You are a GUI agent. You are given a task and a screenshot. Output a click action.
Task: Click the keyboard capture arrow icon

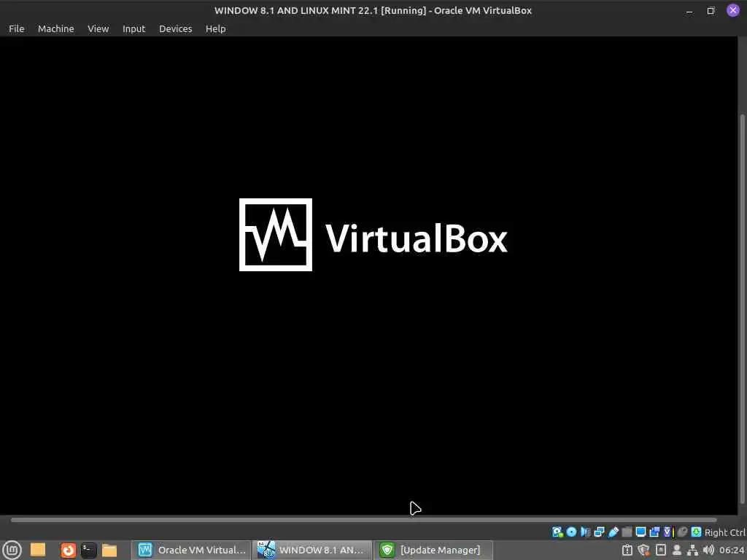(x=697, y=532)
